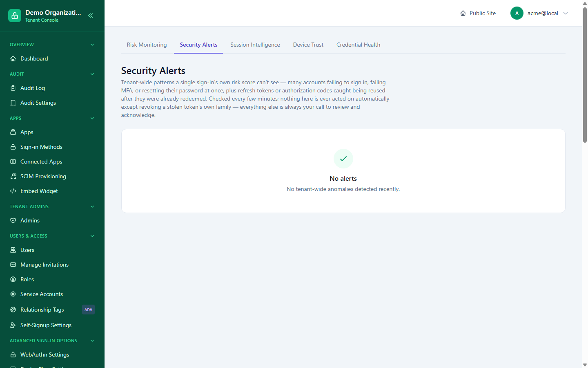This screenshot has width=588, height=368.
Task: Click the Manage Invitations envelope icon
Action: point(13,265)
